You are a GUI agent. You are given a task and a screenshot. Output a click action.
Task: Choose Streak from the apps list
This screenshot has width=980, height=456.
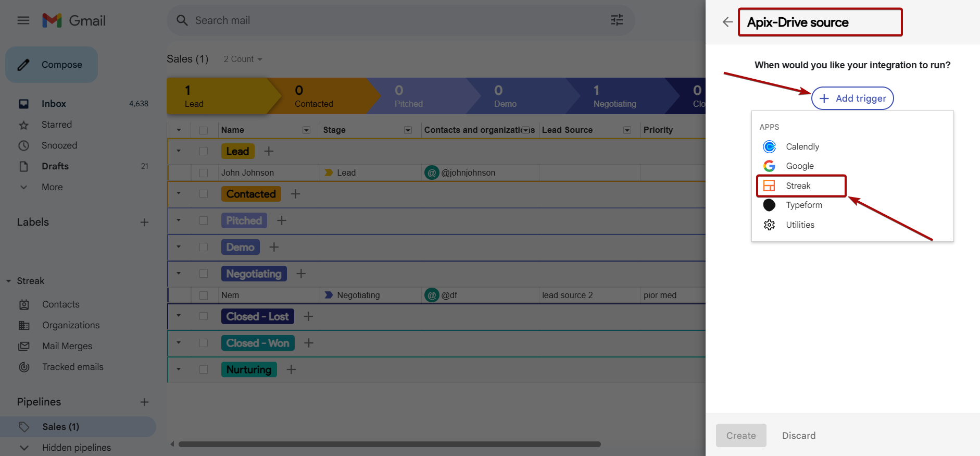click(x=801, y=186)
